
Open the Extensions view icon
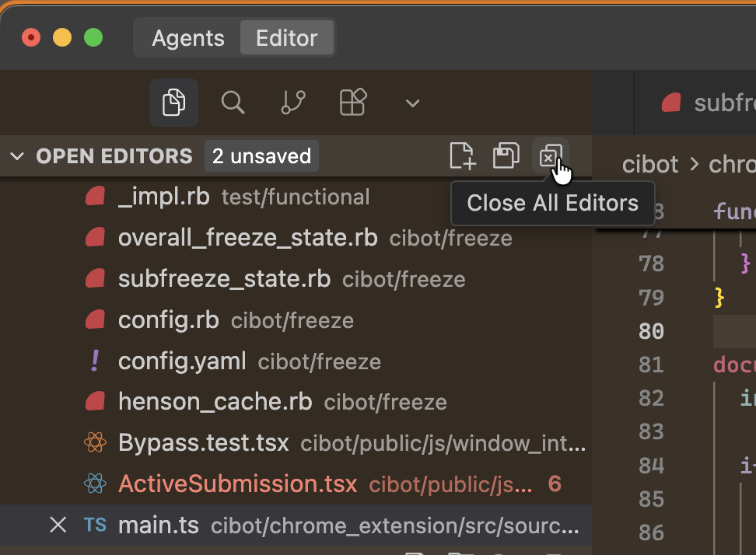353,103
